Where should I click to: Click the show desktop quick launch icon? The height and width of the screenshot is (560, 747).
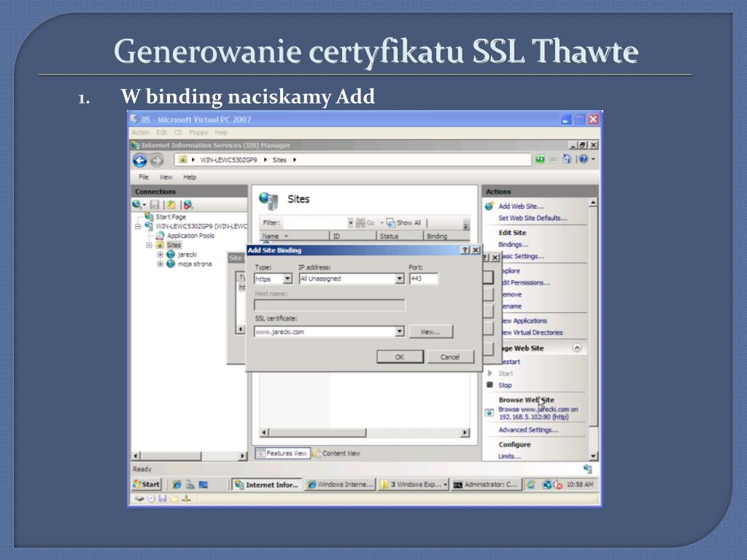click(204, 484)
